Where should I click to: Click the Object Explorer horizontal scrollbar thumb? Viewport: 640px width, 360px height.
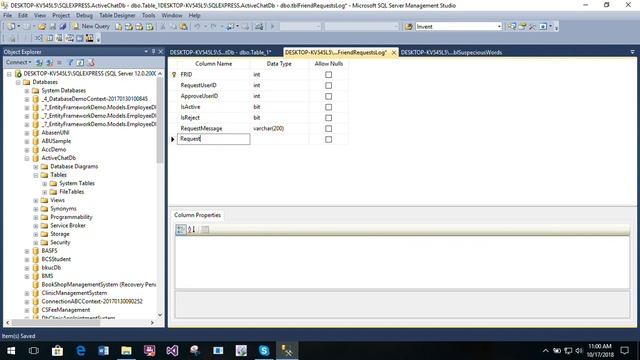(56, 322)
